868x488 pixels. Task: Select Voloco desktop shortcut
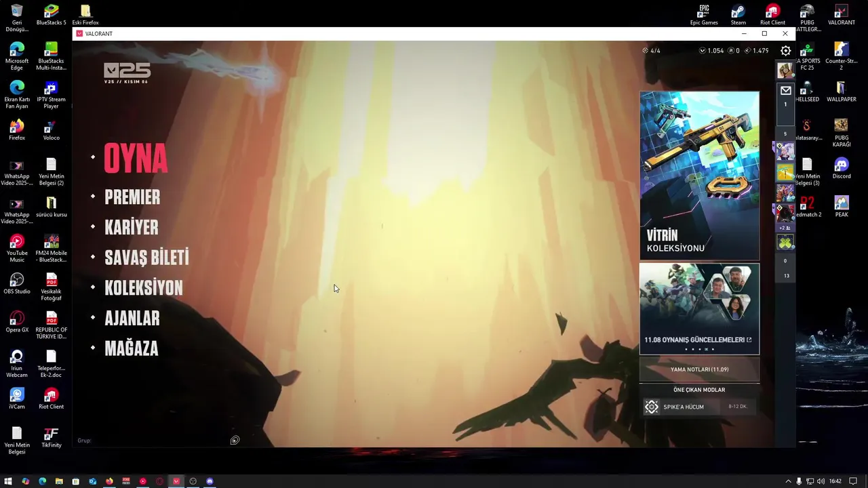51,130
